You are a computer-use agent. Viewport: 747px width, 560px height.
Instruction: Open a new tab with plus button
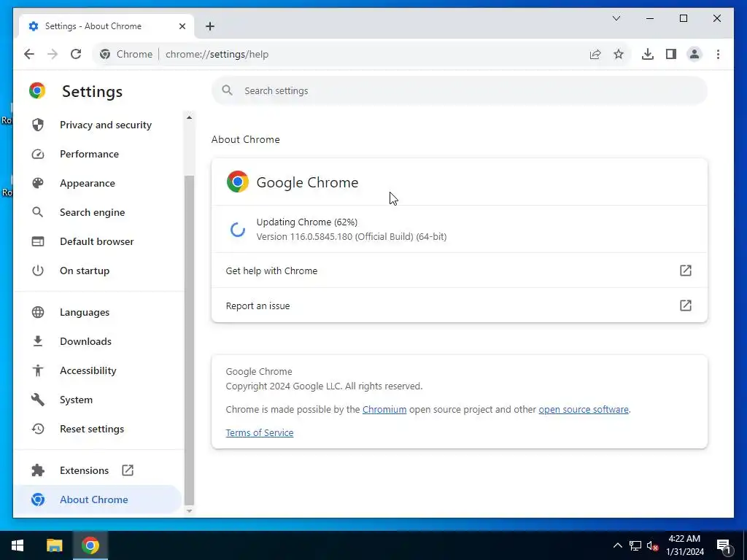[x=210, y=26]
